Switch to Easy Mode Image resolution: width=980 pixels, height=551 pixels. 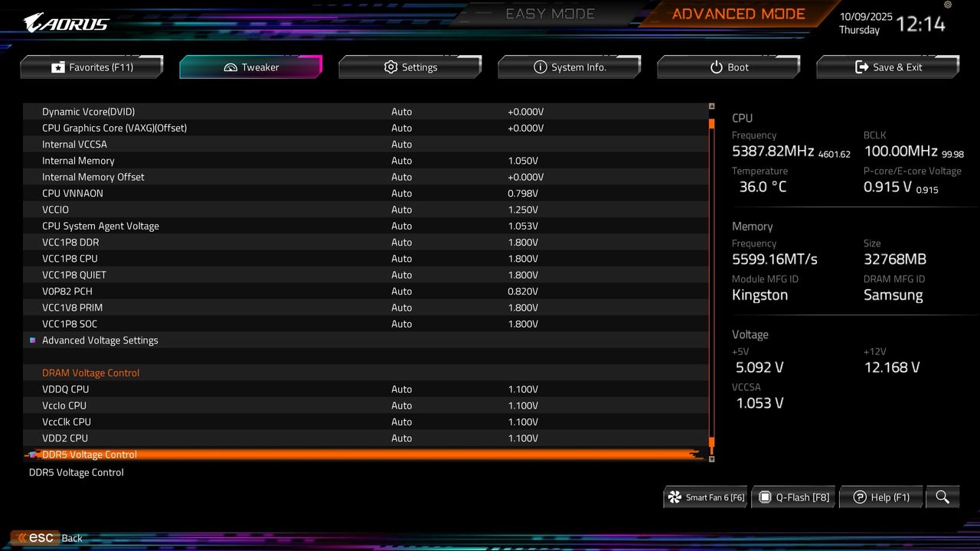(x=550, y=13)
